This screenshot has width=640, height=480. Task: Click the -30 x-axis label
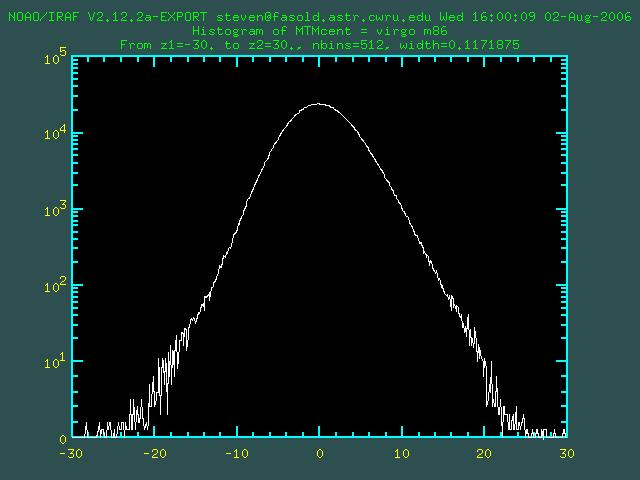(71, 453)
